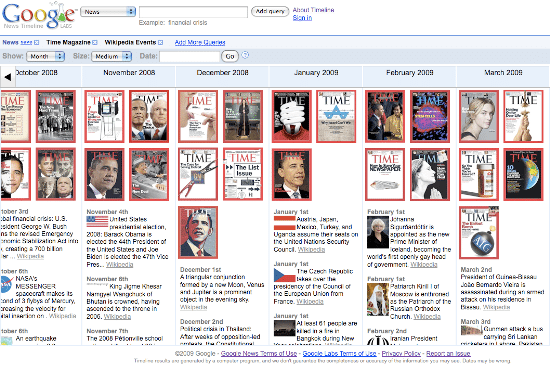Open the Obama portrait TIME cover in January
The image size is (550, 370).
pyautogui.click(x=291, y=174)
